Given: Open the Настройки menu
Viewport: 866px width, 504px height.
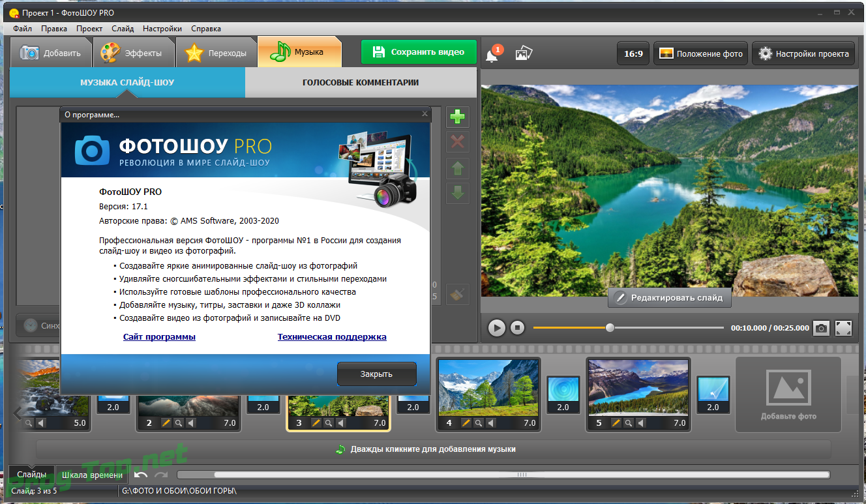Looking at the screenshot, I should (162, 29).
